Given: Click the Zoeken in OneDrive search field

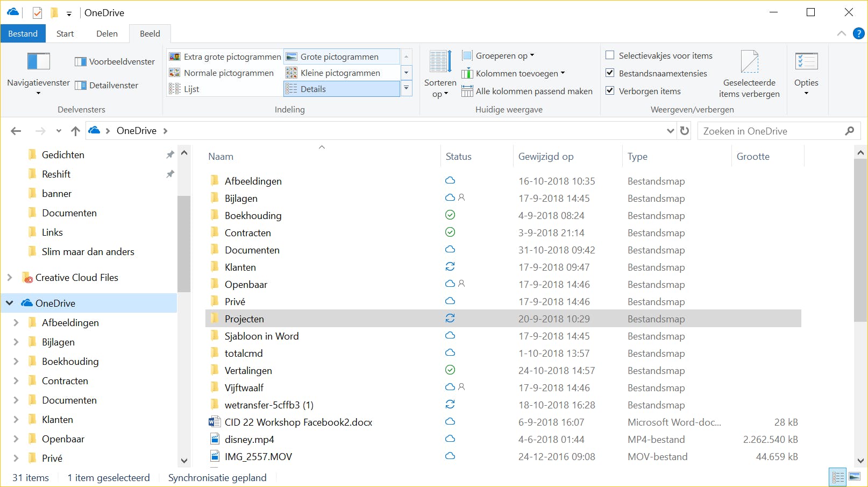Looking at the screenshot, I should pos(772,131).
